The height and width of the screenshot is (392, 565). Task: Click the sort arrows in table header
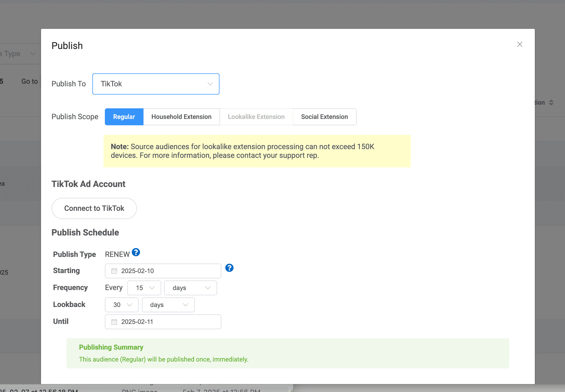[551, 103]
